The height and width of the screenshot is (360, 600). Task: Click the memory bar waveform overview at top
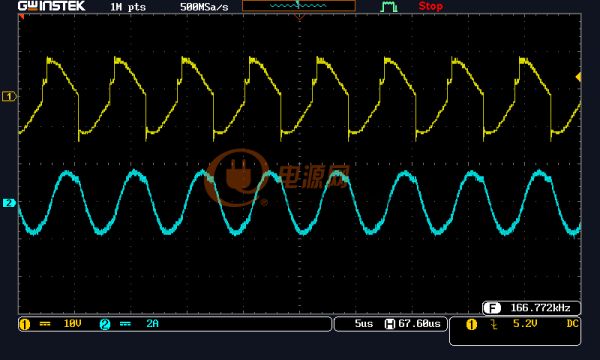click(299, 6)
